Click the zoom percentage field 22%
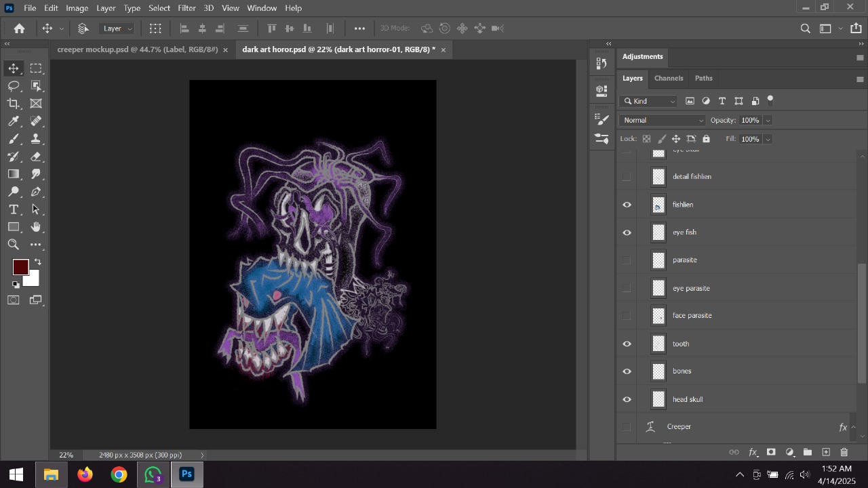Image resolution: width=868 pixels, height=488 pixels. tap(66, 455)
